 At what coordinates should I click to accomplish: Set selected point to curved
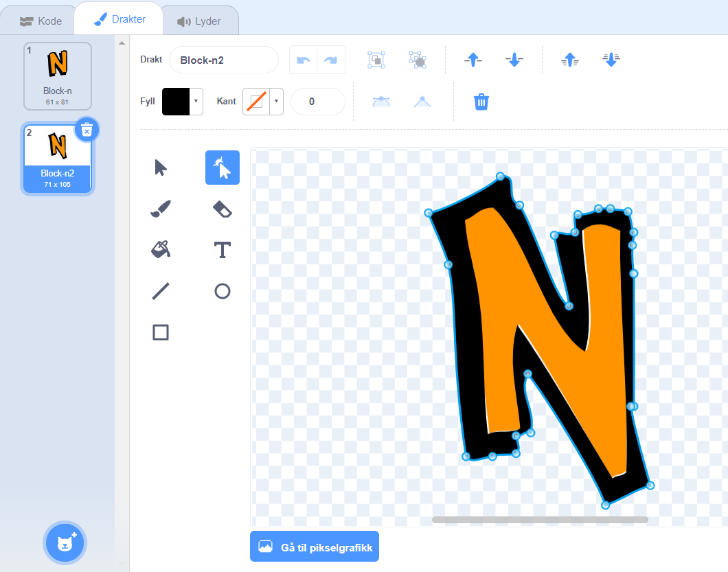pos(380,102)
